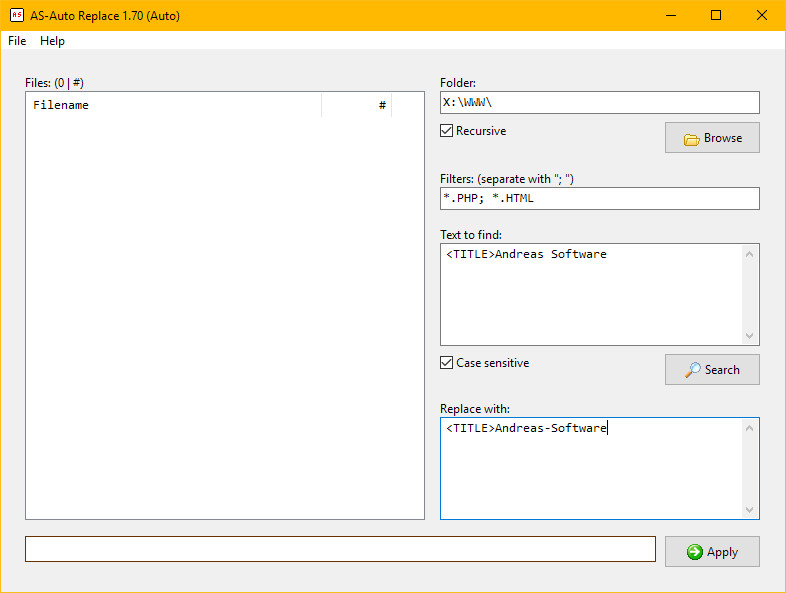This screenshot has height=593, width=786.
Task: Click the AS-Auto Replace app icon in title bar
Action: (17, 15)
